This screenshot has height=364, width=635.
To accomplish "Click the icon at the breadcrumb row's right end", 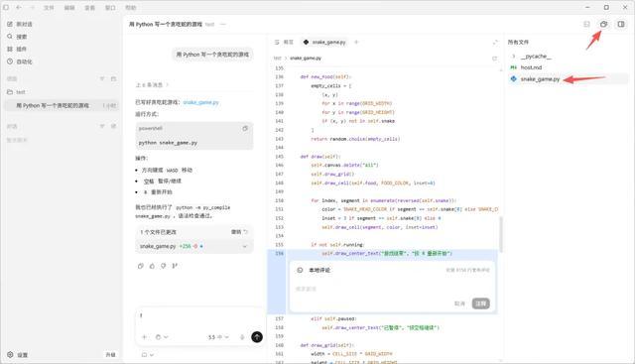I will (x=494, y=59).
